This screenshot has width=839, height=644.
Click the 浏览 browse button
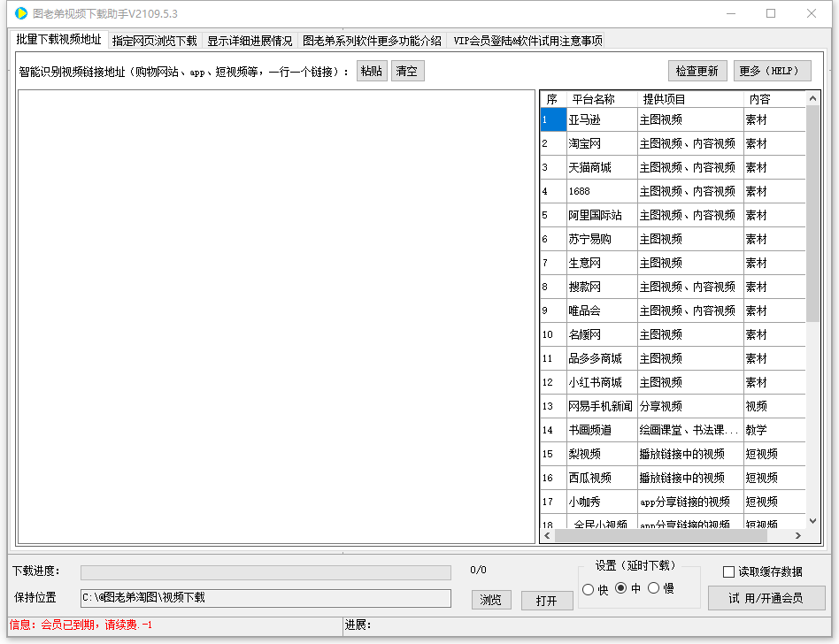click(x=491, y=600)
